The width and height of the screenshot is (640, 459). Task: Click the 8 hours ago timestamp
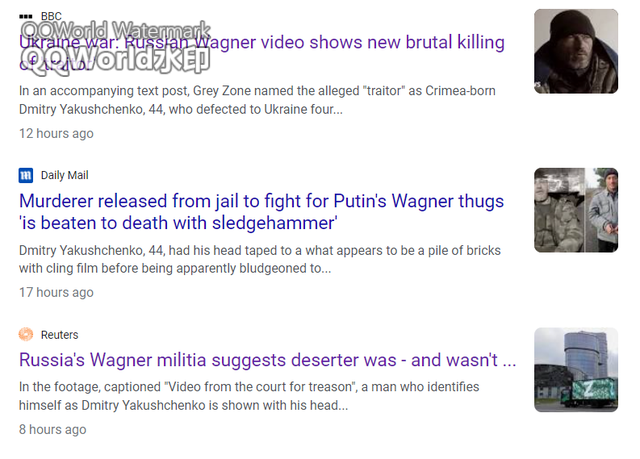pyautogui.click(x=53, y=430)
